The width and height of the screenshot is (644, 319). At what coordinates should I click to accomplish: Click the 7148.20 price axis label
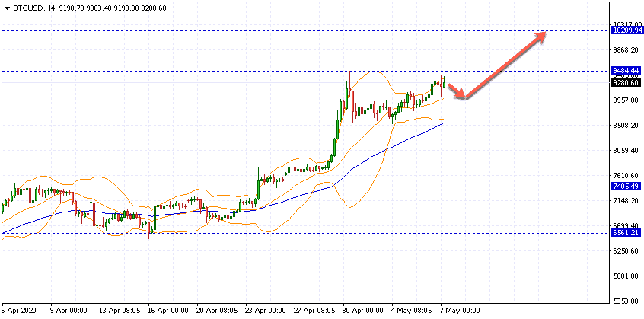(x=626, y=201)
